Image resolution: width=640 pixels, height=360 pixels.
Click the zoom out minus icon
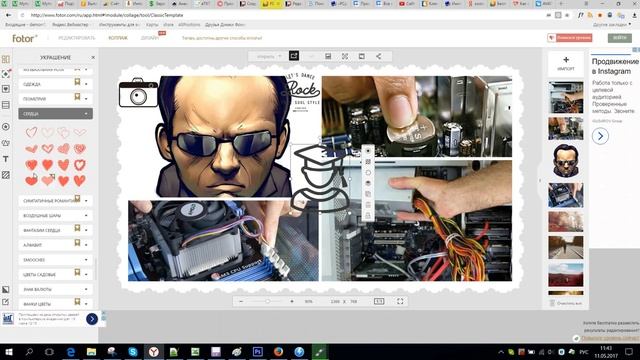click(241, 301)
